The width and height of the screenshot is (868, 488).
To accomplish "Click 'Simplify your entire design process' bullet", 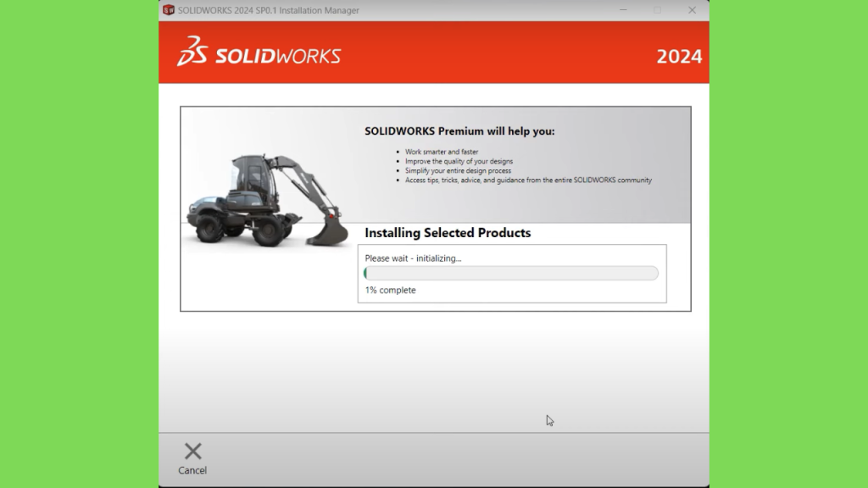I will click(458, 170).
